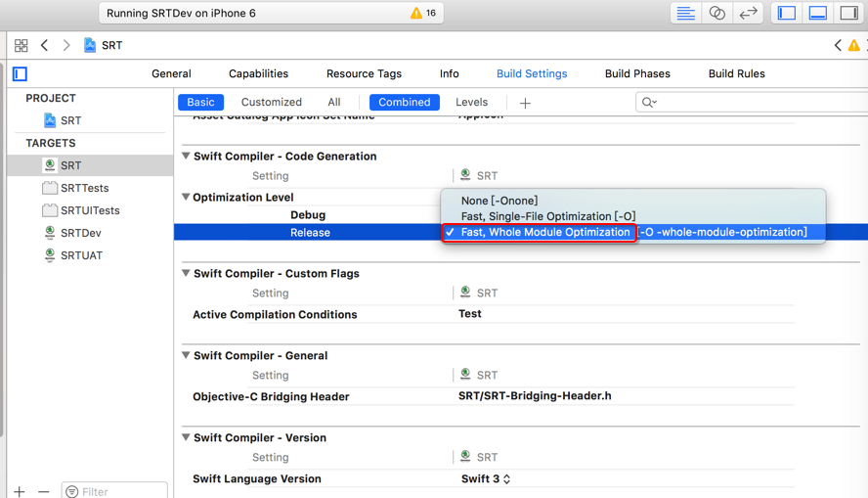
Task: Open the standard editor view
Action: [686, 14]
